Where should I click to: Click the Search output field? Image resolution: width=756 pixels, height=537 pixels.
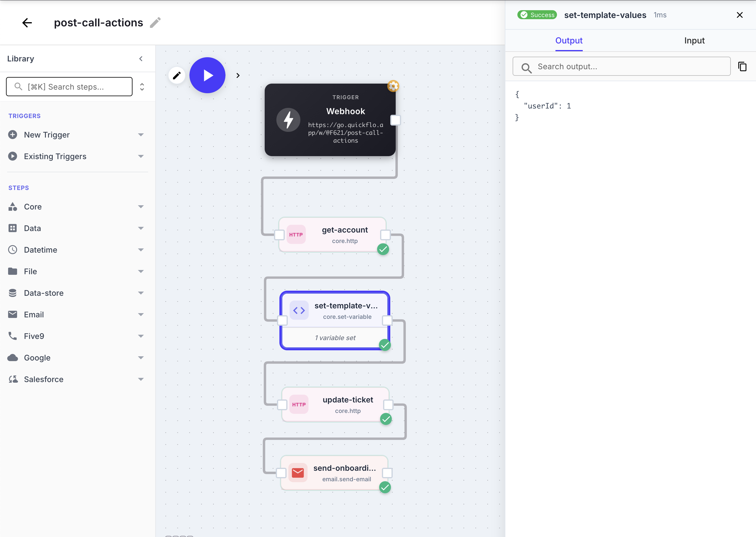pyautogui.click(x=622, y=66)
